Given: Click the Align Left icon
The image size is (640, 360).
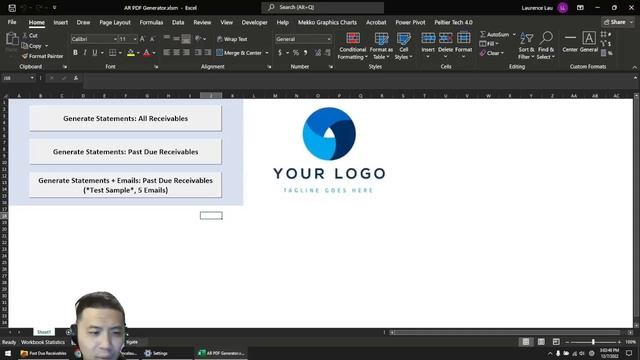Looking at the screenshot, I should point(167,53).
